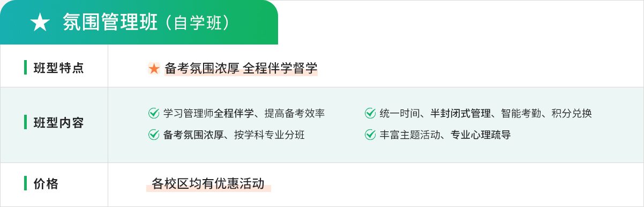Screen dimensions: 644x207
Task: Click 备考氛围浓厚、按学科专业分班 text
Action: (234, 135)
